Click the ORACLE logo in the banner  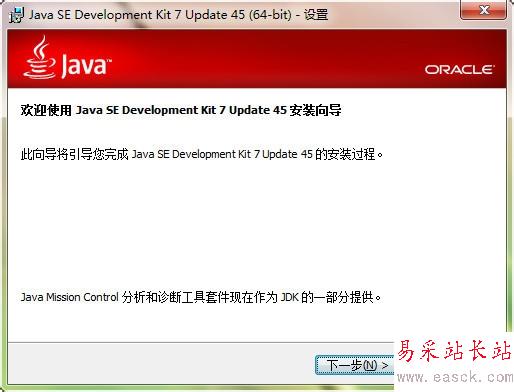[460, 70]
